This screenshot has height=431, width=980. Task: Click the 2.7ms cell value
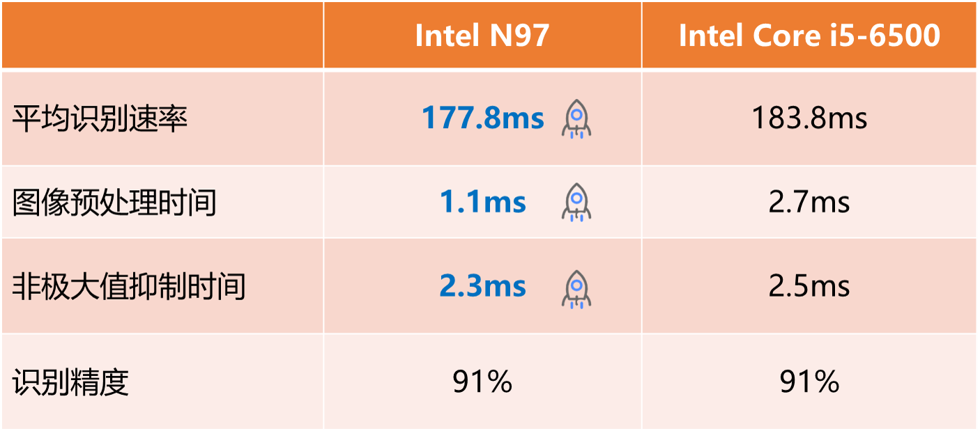click(809, 203)
